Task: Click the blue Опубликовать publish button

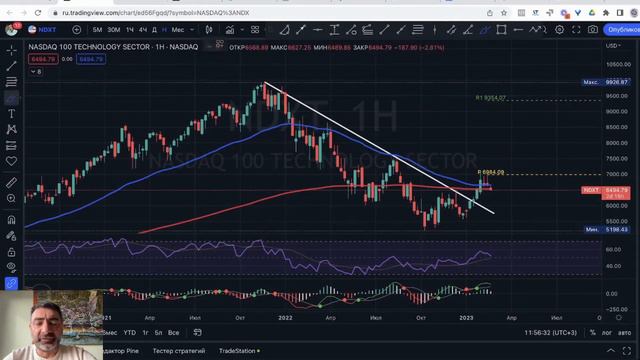Action: pyautogui.click(x=622, y=30)
